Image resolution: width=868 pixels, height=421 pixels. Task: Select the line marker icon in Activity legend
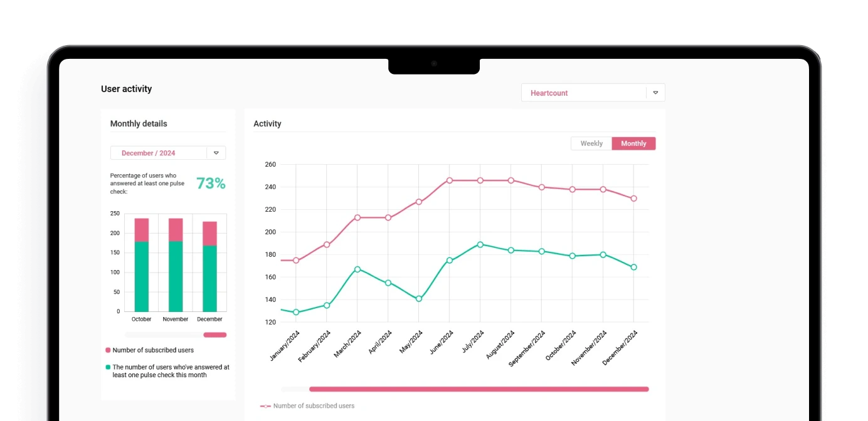(265, 405)
